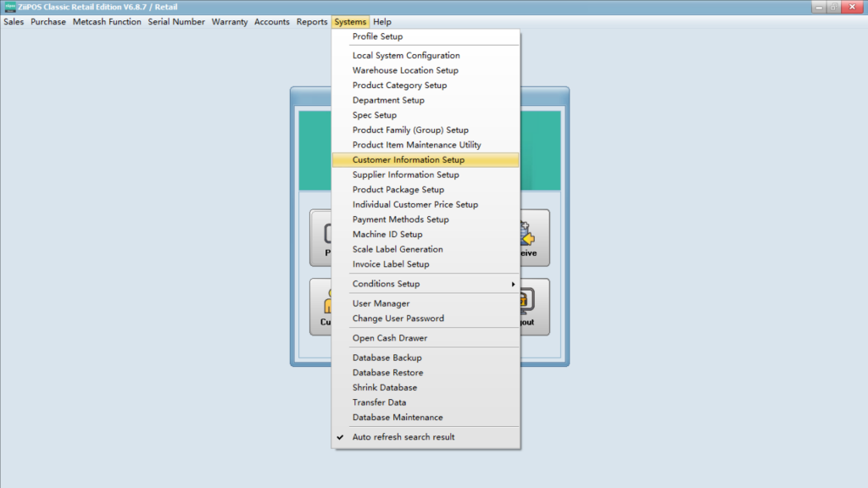Screen dimensions: 868x488
Task: Select Database Backup
Action: 387,358
